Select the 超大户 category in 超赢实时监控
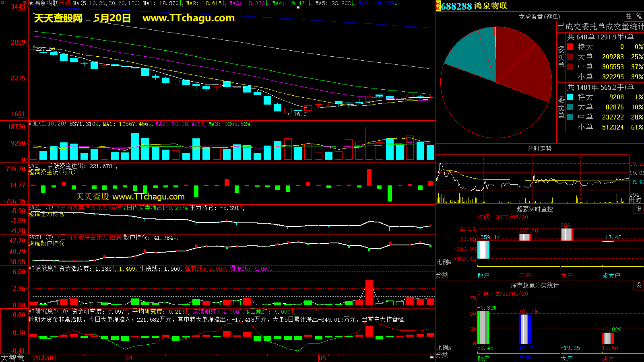 coord(611,276)
